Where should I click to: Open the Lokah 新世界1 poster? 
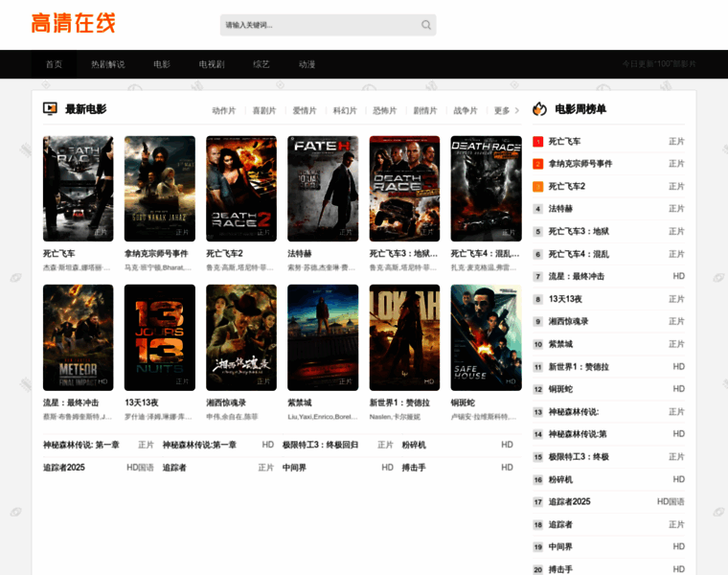[404, 337]
